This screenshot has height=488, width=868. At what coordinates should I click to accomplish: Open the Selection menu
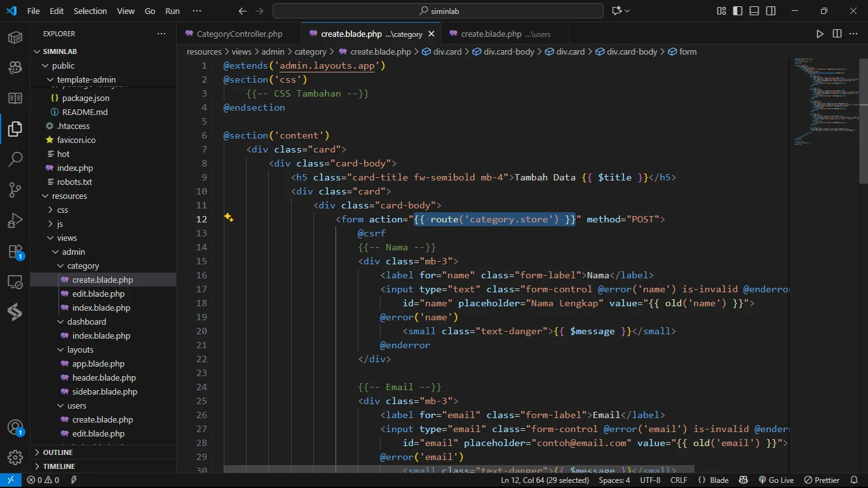coord(90,11)
